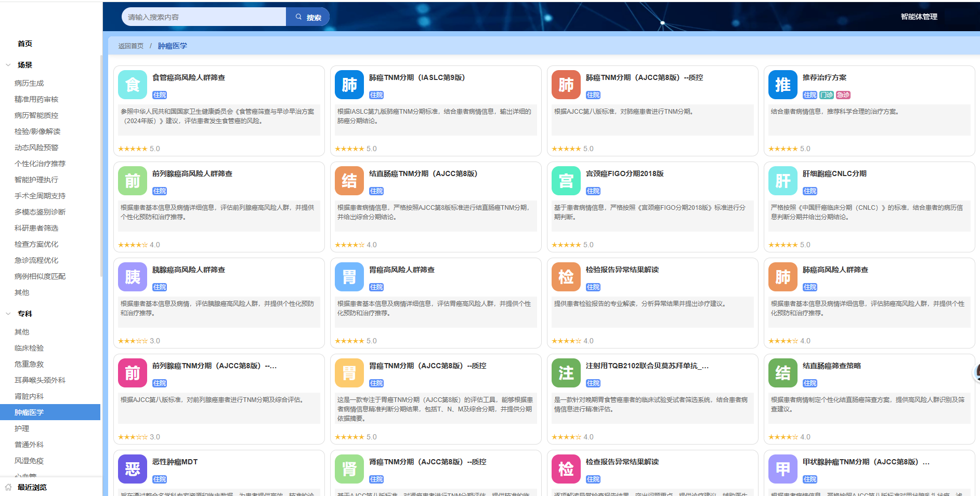Click the 搜索 button
This screenshot has height=496, width=980.
(x=308, y=17)
